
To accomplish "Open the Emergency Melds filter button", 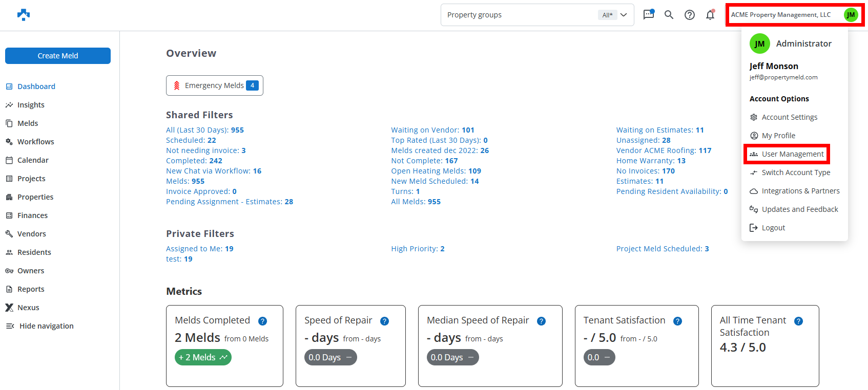I will 214,85.
